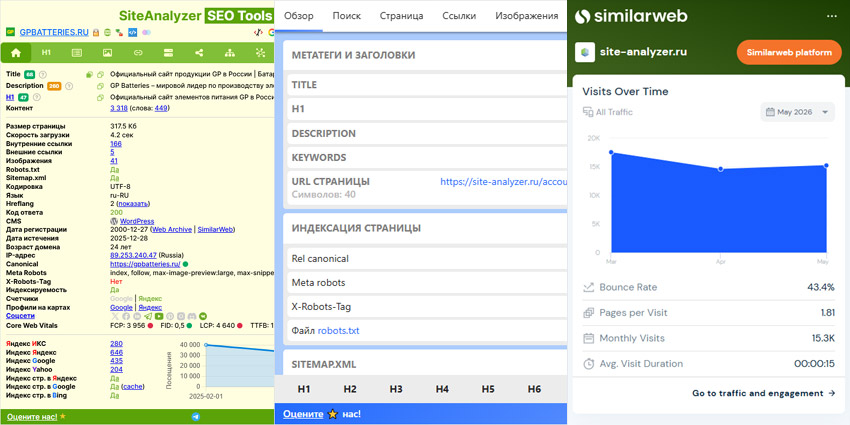Open the server icon in green toolbar
The image size is (850, 425).
coord(168,53)
